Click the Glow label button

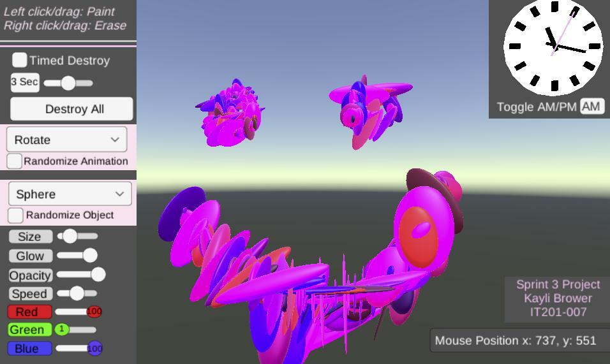point(31,256)
